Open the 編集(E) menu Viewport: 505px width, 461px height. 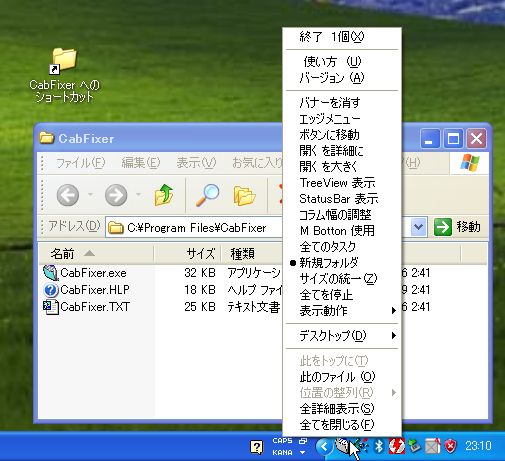pos(141,163)
